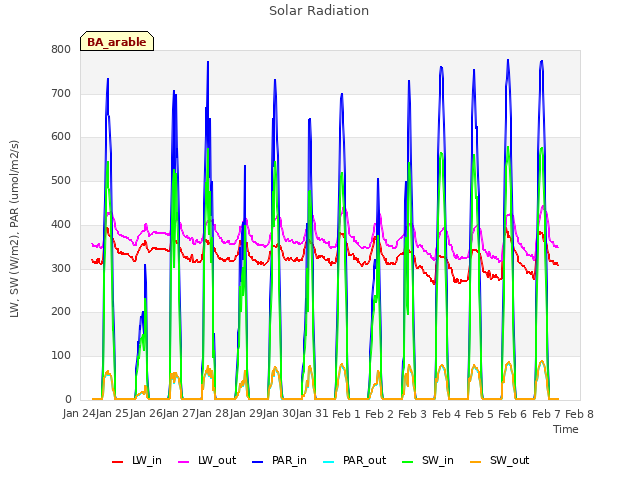Image resolution: width=640 pixels, height=480 pixels.
Task: Click the Jan 25 x-axis tick label
Action: tap(112, 414)
